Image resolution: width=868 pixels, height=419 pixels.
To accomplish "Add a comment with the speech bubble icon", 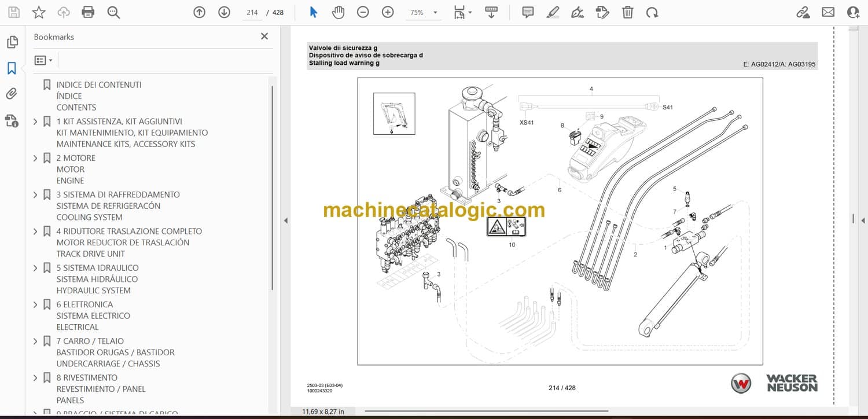I will [528, 12].
